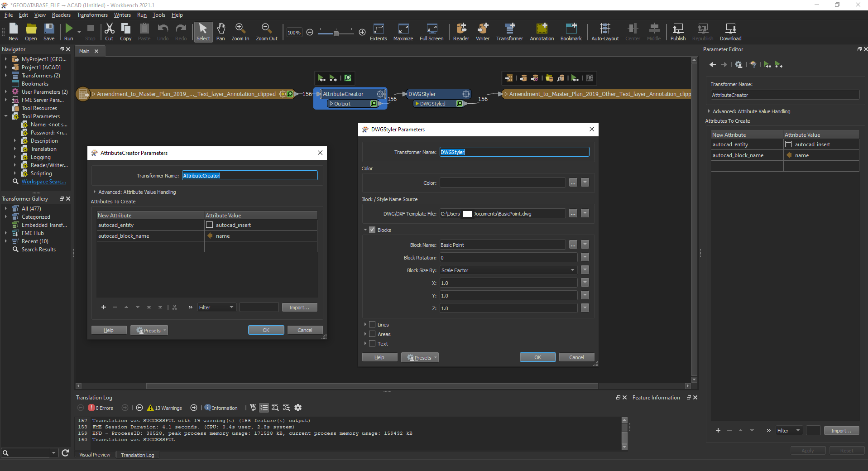The image size is (868, 471).
Task: Open the Block Size By combo box
Action: [x=508, y=270]
